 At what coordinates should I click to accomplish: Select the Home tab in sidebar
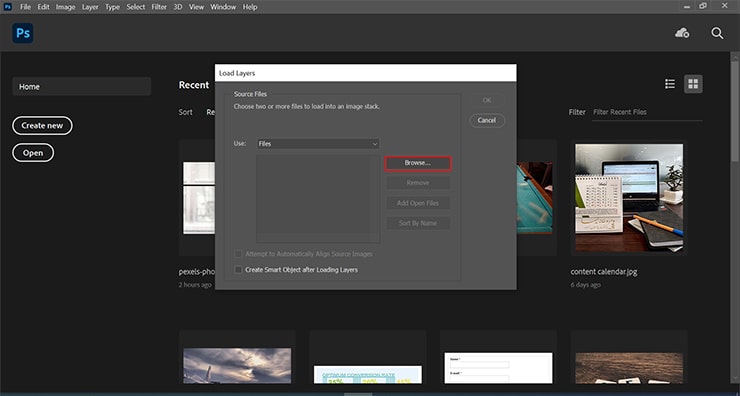click(82, 87)
